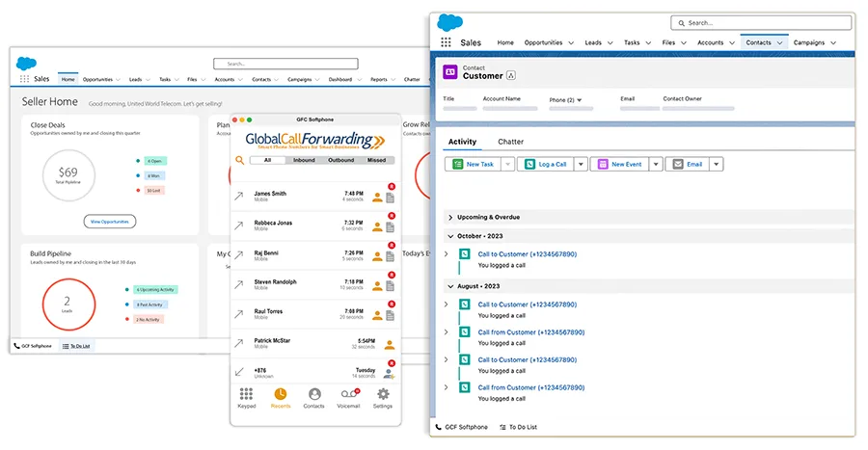
Task: Click the contact icon for Raj Benni
Action: [377, 256]
